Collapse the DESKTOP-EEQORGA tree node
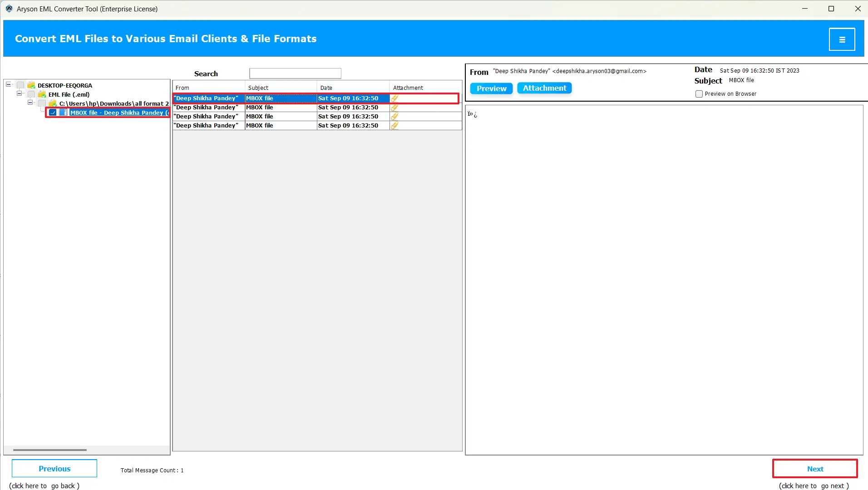The width and height of the screenshot is (868, 490). click(x=8, y=84)
